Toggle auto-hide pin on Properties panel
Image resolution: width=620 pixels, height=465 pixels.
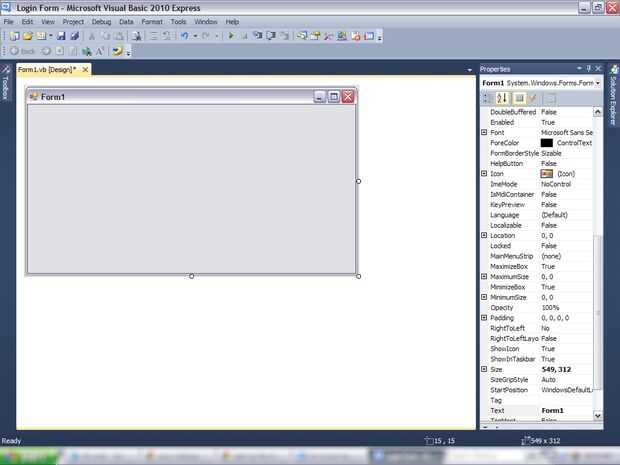[x=588, y=69]
